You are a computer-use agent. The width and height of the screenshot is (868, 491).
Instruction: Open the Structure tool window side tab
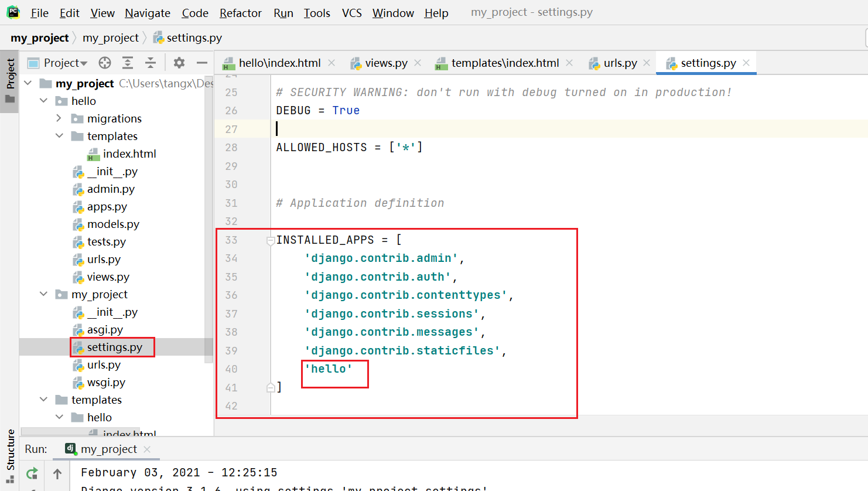coord(10,456)
